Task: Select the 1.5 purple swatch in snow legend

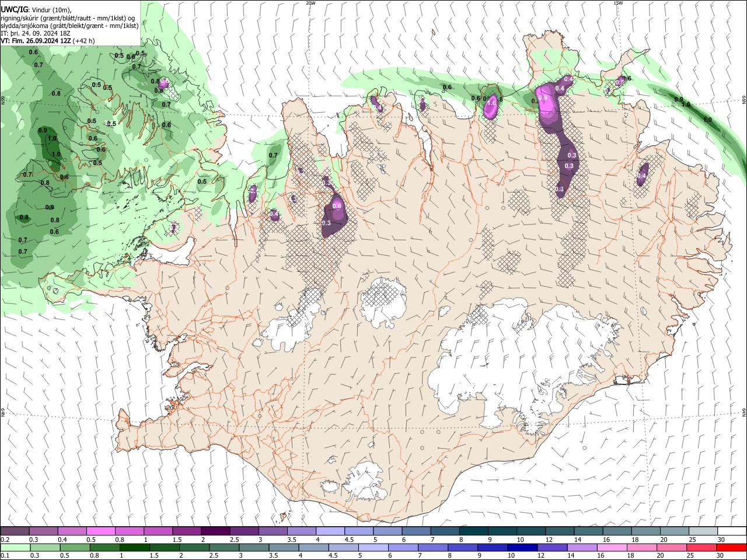Action: pos(187,531)
